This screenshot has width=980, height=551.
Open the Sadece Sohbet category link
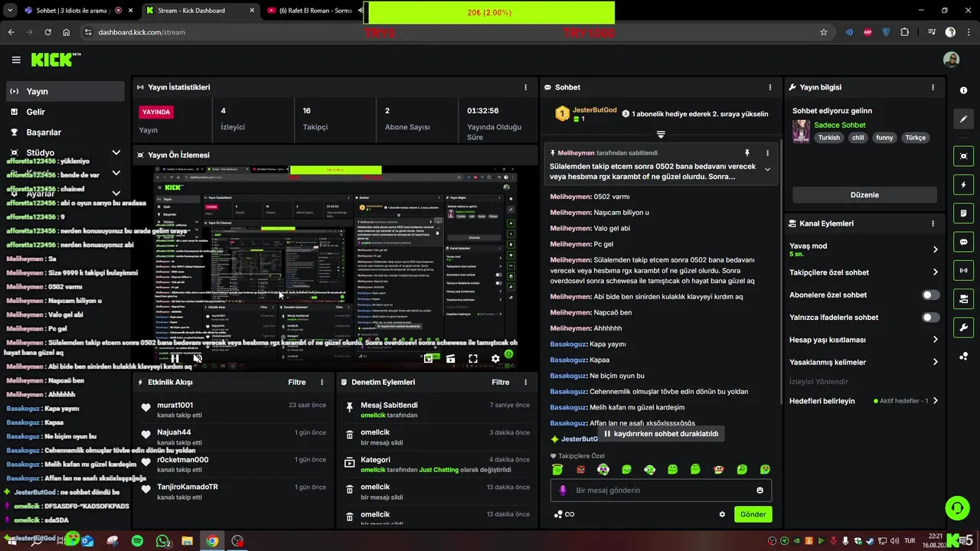point(840,125)
